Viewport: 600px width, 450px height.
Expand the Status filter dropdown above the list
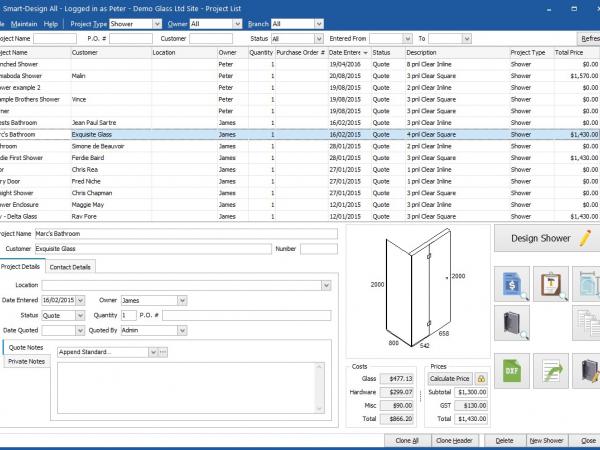[x=319, y=39]
